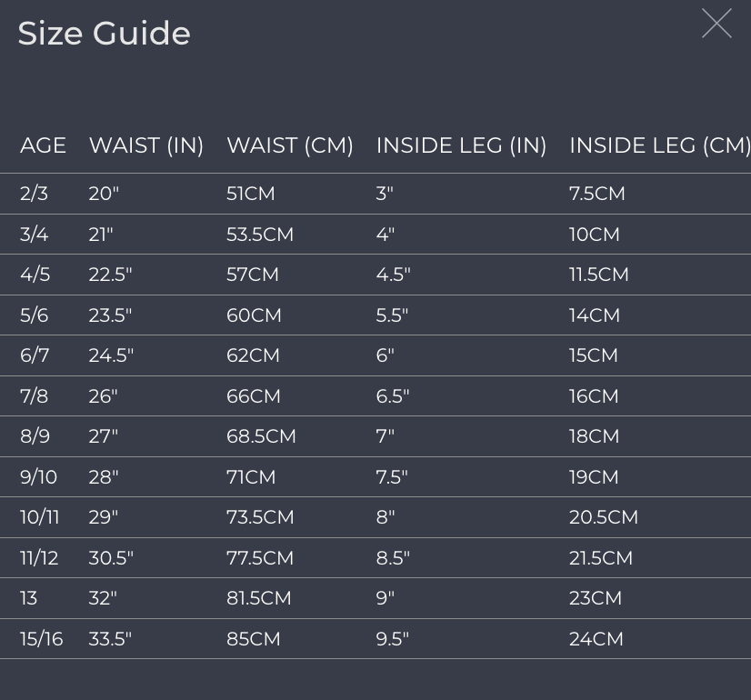Click the age 4/5 row label
751x700 pixels.
[x=35, y=275]
